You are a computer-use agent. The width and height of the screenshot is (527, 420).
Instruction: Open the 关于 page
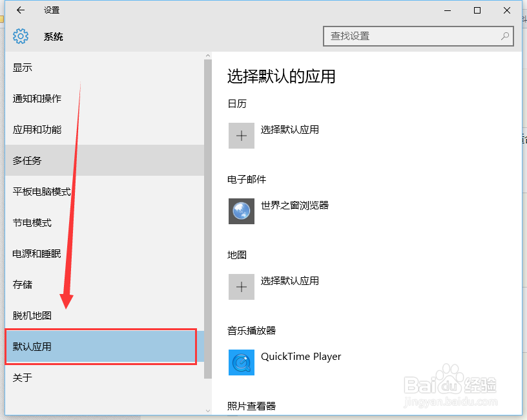(x=105, y=377)
